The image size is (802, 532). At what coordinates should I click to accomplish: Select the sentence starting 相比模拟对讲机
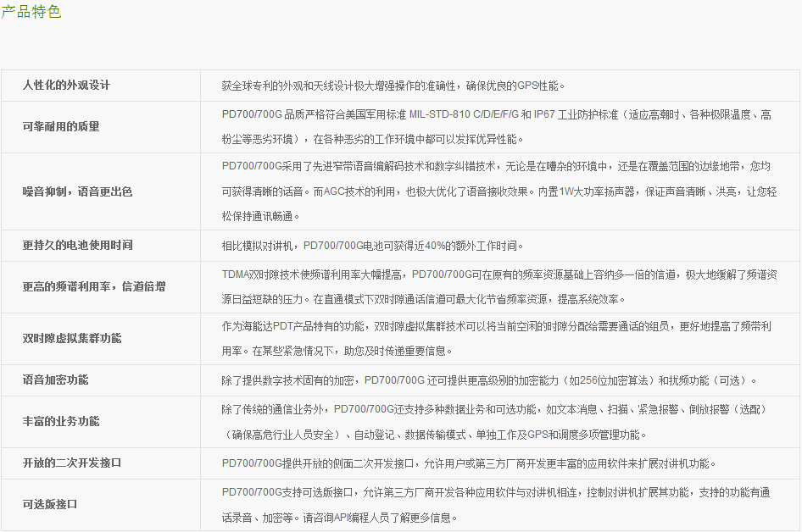372,246
